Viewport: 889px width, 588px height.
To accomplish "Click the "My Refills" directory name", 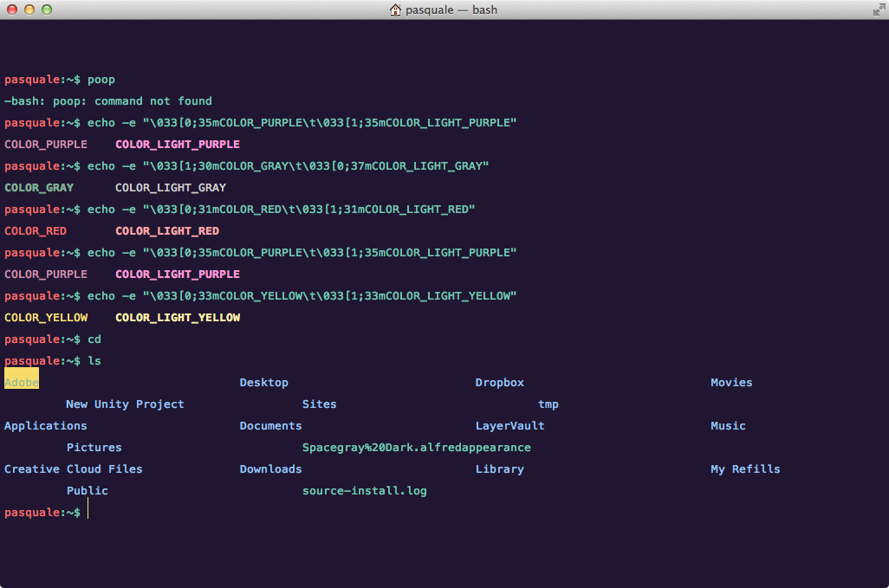I will (745, 469).
